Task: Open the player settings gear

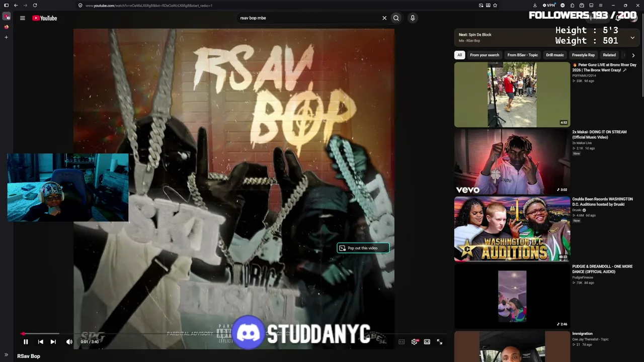Action: click(x=414, y=342)
